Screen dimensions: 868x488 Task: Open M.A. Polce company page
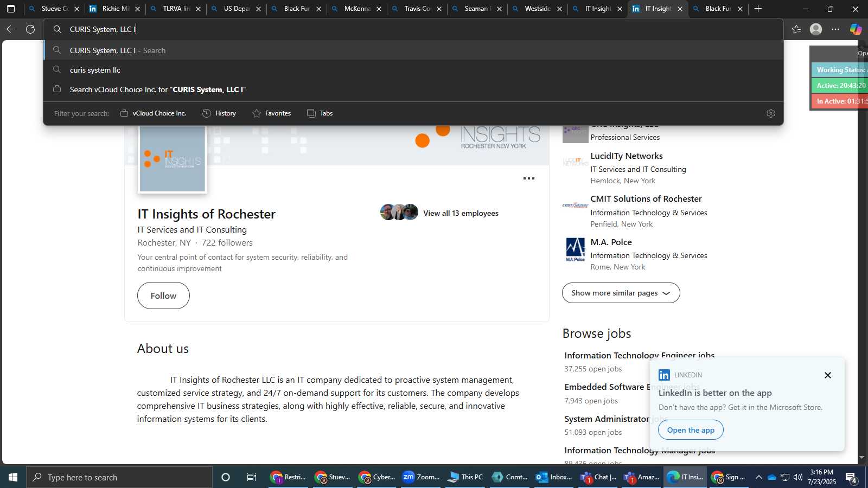[611, 242]
